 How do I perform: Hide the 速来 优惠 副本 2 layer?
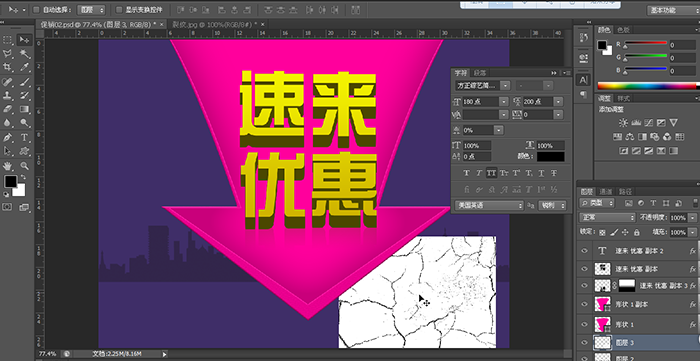tap(584, 251)
